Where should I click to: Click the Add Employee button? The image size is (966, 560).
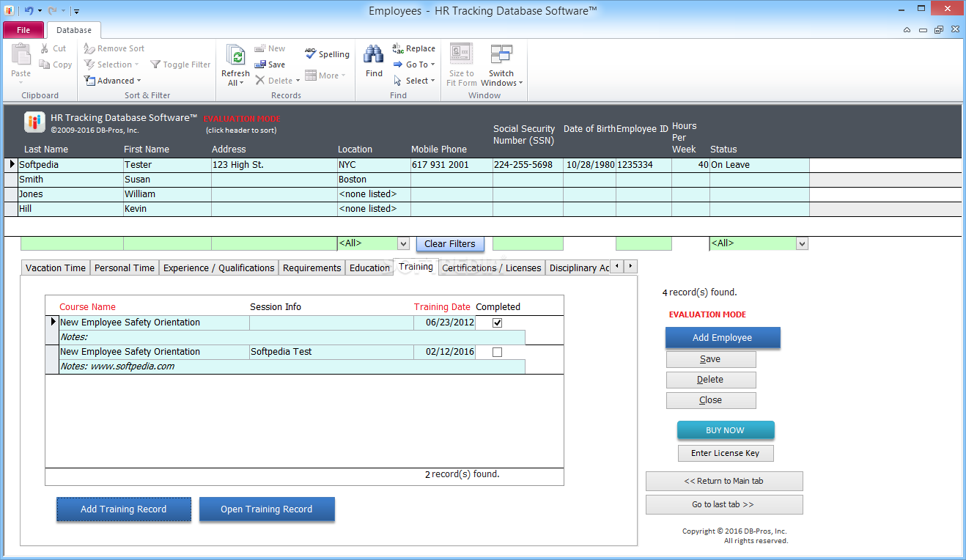coord(723,338)
